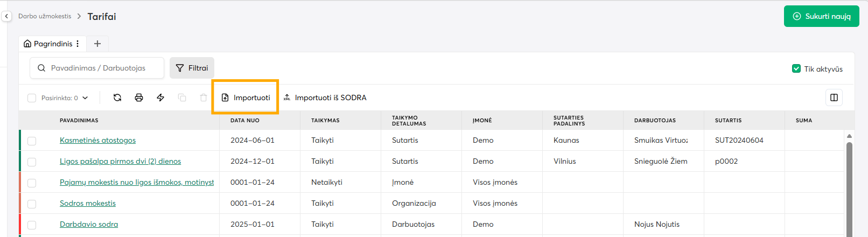
Task: Collapse sidebar with the back arrow icon
Action: point(6,16)
